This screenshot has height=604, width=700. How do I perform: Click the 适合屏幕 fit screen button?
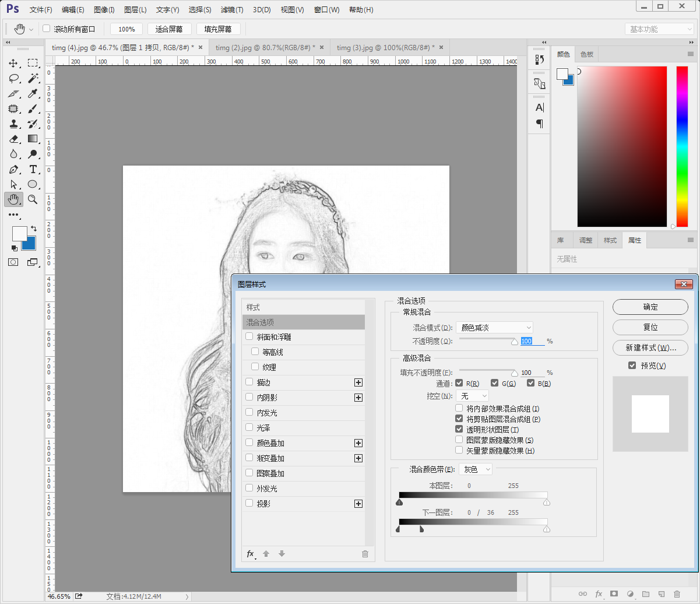pyautogui.click(x=169, y=29)
